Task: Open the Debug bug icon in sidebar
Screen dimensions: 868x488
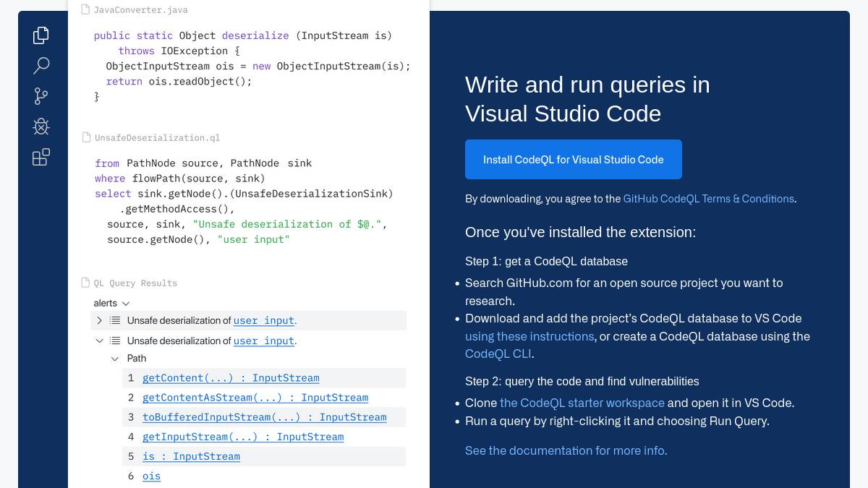Action: coord(41,127)
